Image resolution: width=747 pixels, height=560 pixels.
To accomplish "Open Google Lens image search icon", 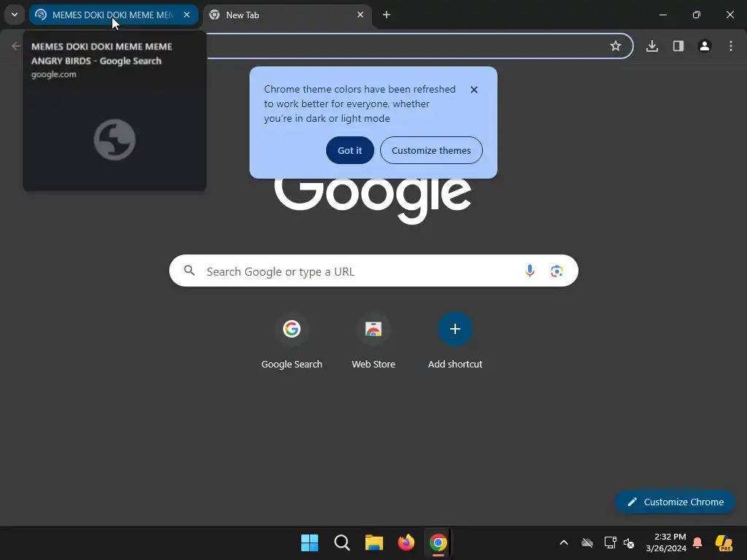I will tap(557, 271).
